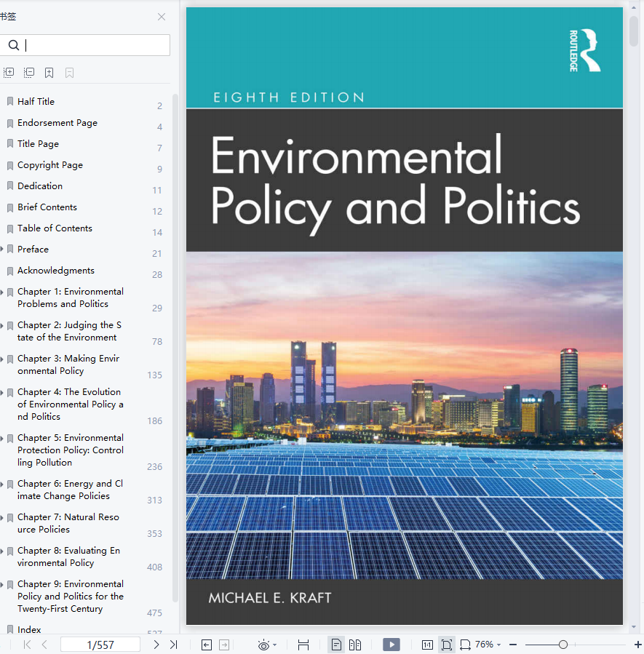Image resolution: width=644 pixels, height=654 pixels.
Task: Click the next view forward icon
Action: click(224, 645)
